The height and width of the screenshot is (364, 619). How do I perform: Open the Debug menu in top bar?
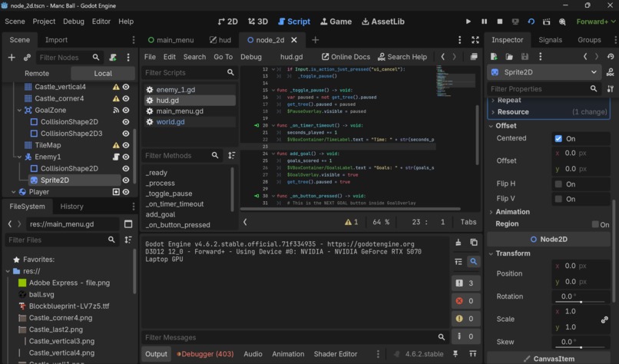click(x=74, y=22)
